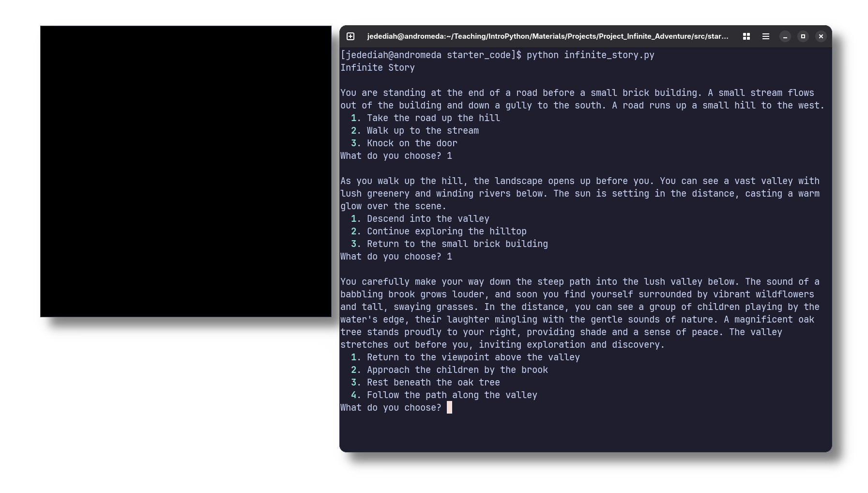
Task: Click the 'python infinite_story.py' command text
Action: [x=590, y=55]
